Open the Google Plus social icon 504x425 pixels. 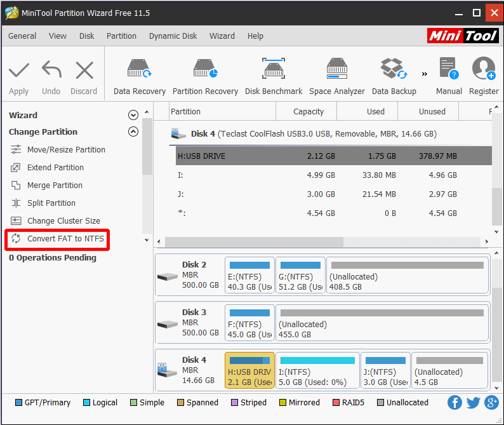click(491, 403)
